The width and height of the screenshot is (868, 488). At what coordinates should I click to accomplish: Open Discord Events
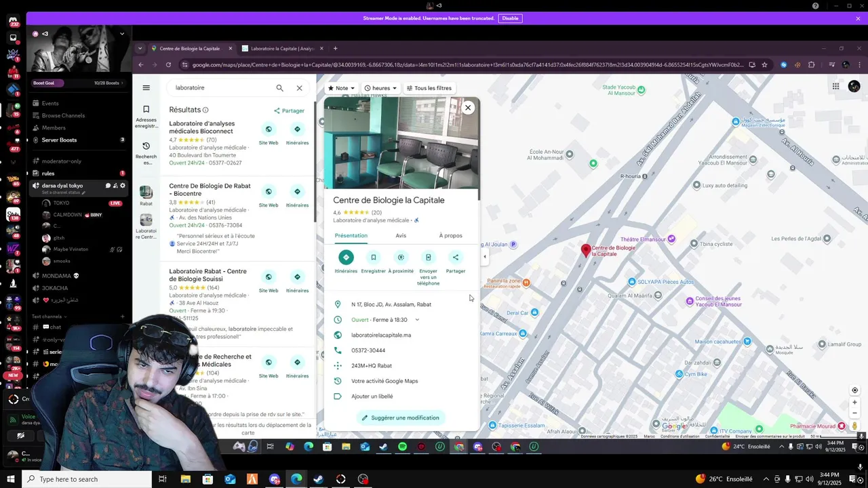pos(50,104)
